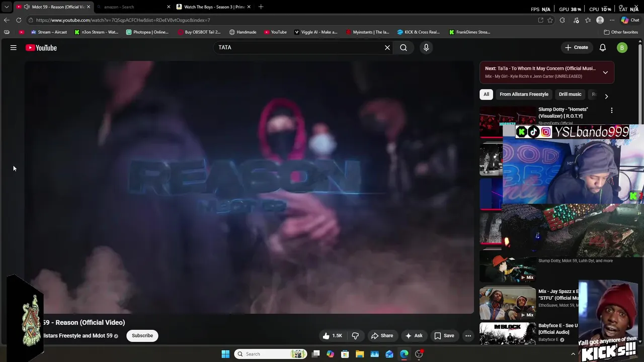Open the Windows Start menu
The image size is (644, 362).
(x=225, y=354)
